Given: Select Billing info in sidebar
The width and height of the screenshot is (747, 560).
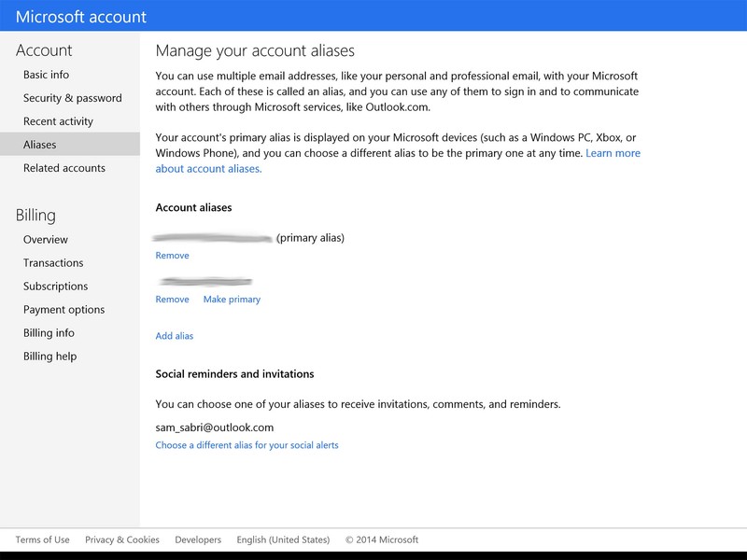Looking at the screenshot, I should click(49, 333).
